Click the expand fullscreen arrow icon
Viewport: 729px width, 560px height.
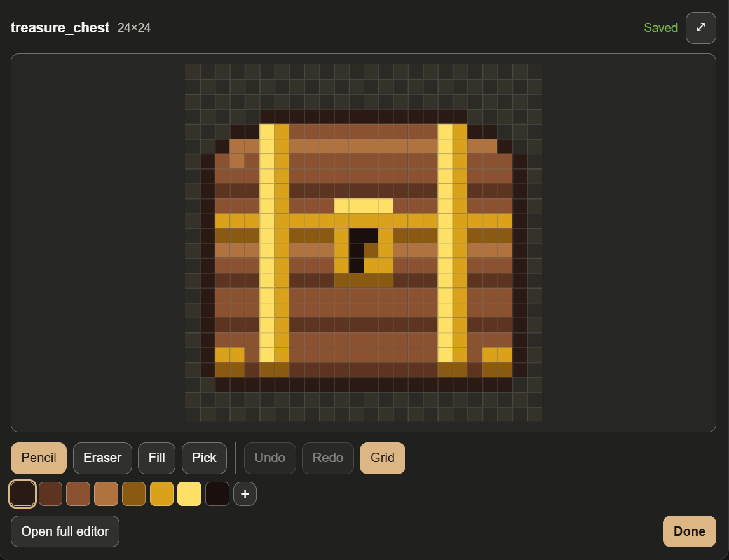click(700, 28)
